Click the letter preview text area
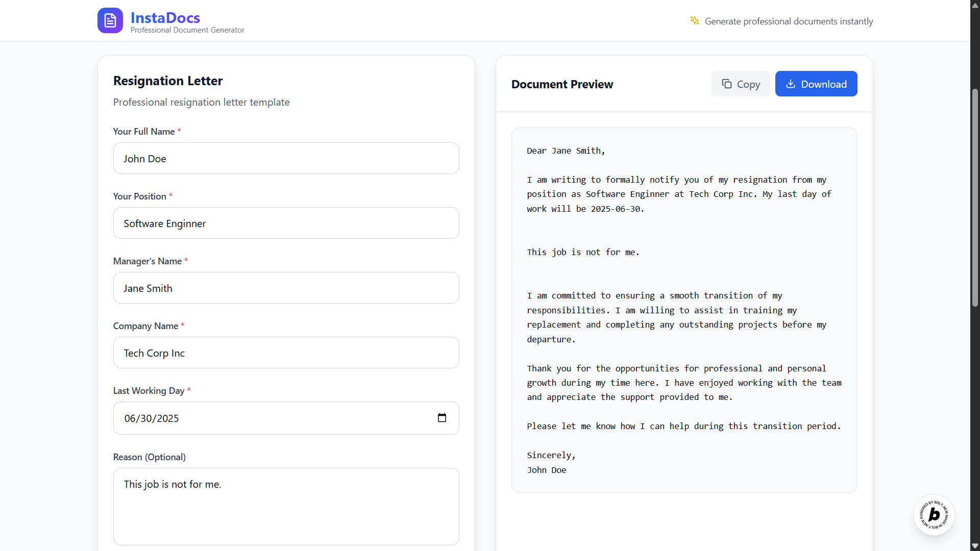 tap(684, 310)
